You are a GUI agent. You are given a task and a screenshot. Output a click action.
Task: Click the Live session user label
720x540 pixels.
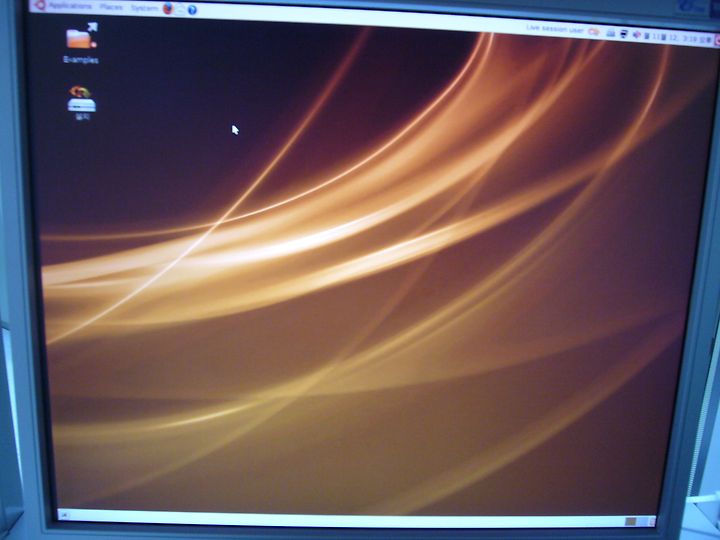555,29
